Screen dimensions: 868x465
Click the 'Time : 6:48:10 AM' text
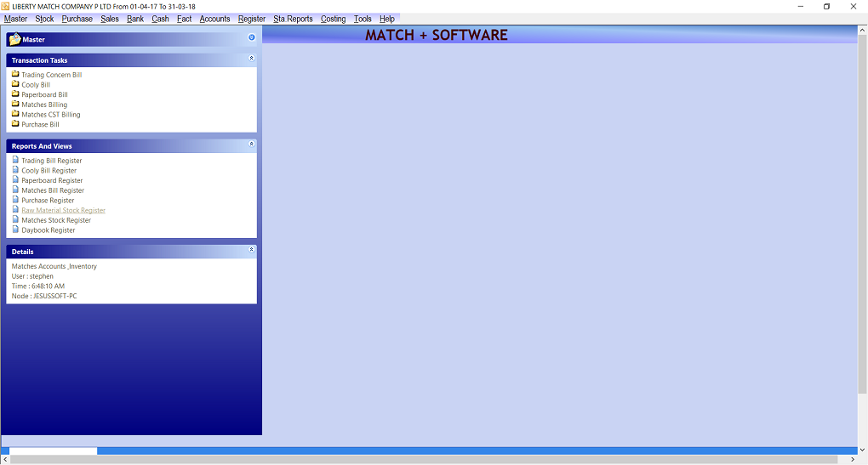tap(38, 286)
